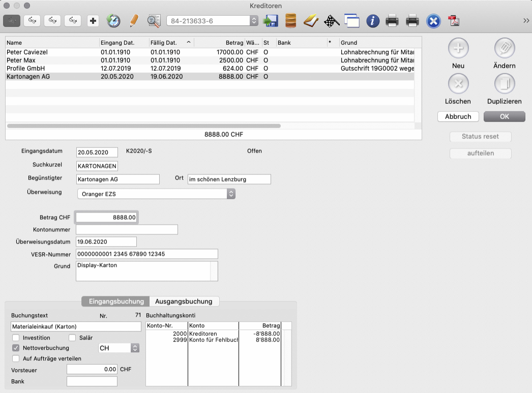This screenshot has width=532, height=393.
Task: Toggle the Salär checkbox
Action: click(x=72, y=338)
